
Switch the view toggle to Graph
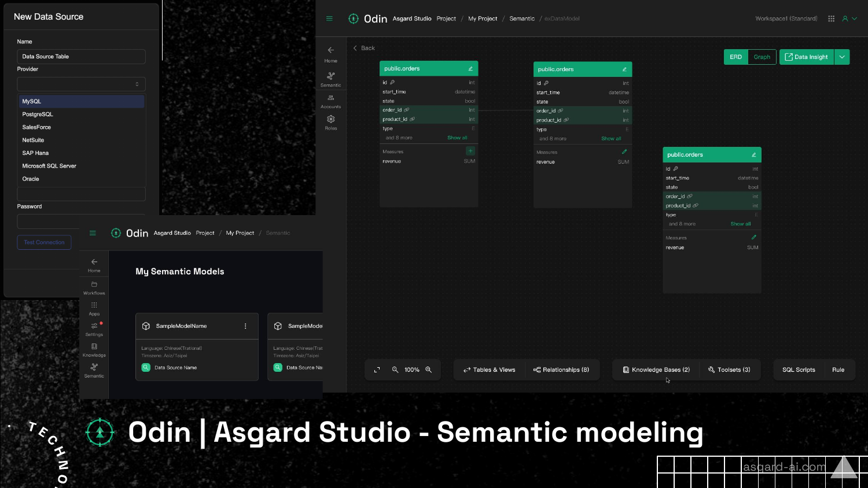coord(762,57)
